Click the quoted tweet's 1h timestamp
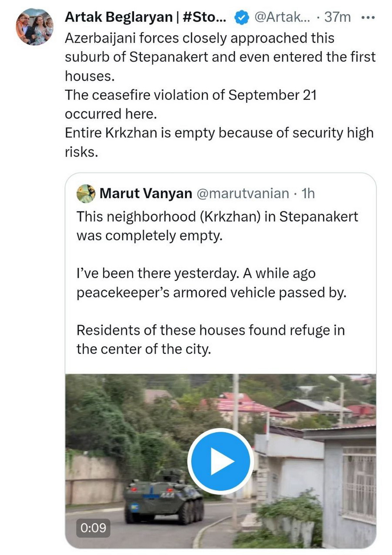This screenshot has width=392, height=555. click(x=308, y=193)
